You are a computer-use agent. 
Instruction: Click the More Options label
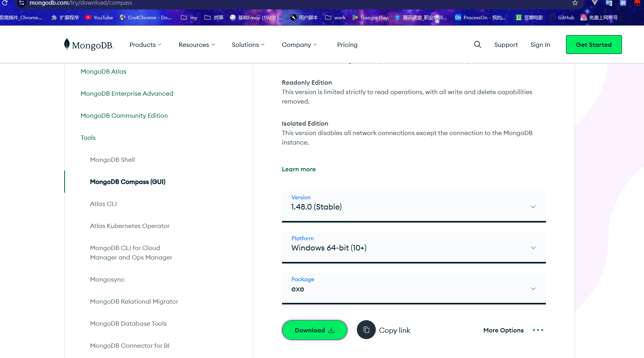503,330
